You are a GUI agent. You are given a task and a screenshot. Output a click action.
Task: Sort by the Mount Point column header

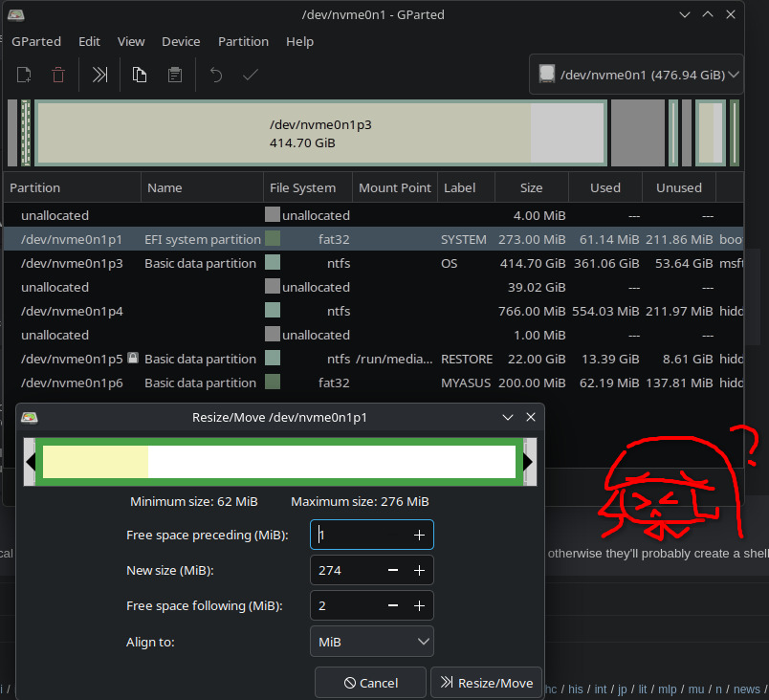pos(395,187)
